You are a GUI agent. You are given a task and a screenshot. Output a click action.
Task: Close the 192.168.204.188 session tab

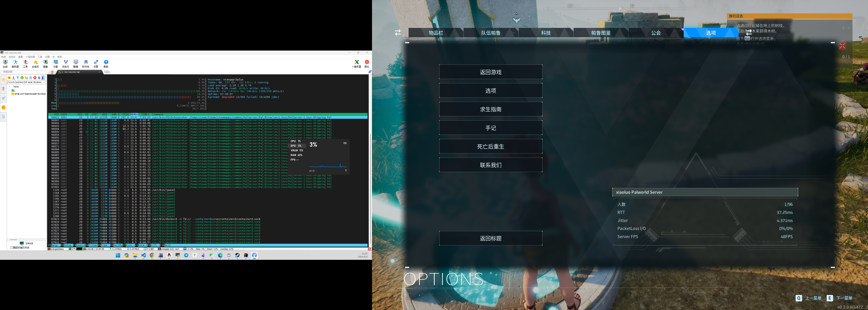coord(99,72)
